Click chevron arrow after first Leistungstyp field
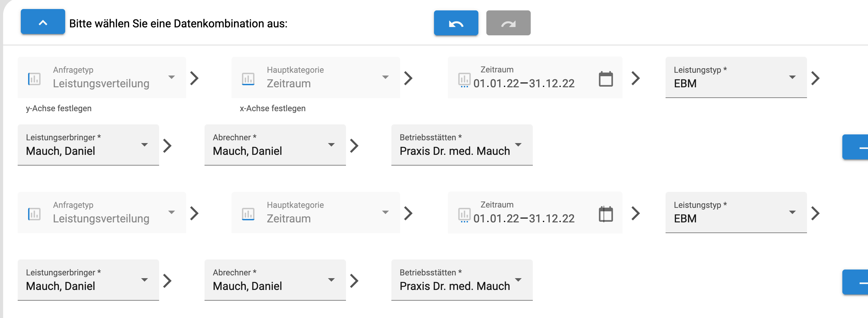This screenshot has height=318, width=868. click(815, 78)
